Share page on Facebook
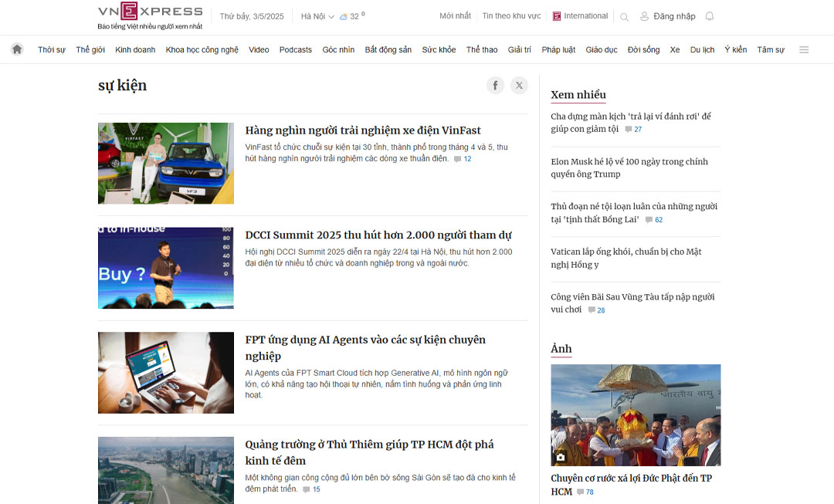834x504 pixels. (x=495, y=86)
